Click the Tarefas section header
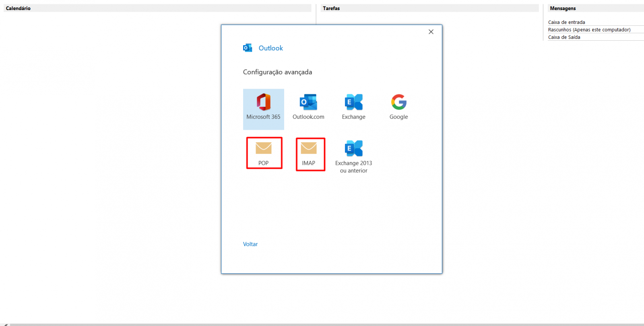This screenshot has height=326, width=644. [x=430, y=8]
